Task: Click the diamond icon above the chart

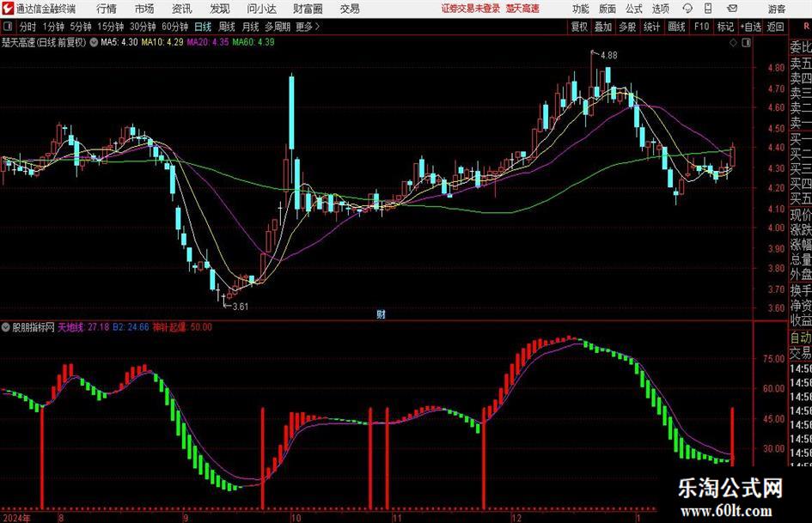Action: point(733,42)
